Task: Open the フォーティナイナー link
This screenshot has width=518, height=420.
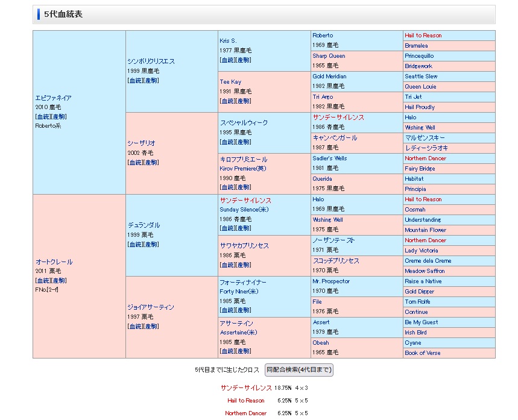Action: 243,283
